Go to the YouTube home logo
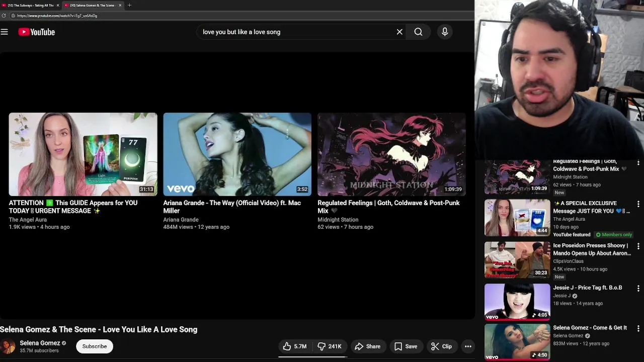This screenshot has width=644, height=362. click(36, 32)
